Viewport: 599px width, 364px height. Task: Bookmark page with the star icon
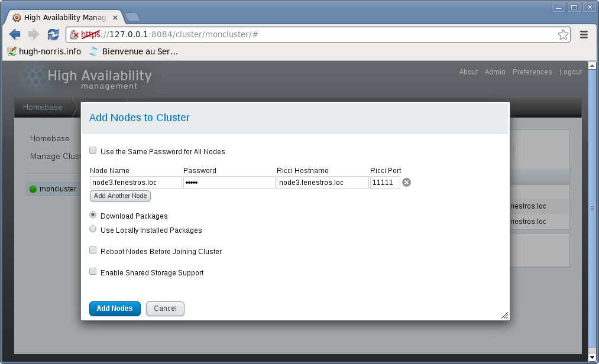click(x=563, y=34)
